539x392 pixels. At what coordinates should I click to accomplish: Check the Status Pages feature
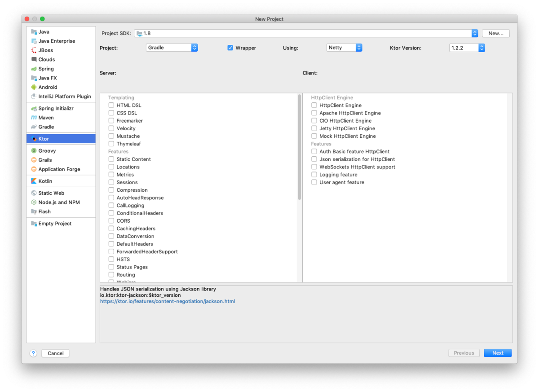pos(111,267)
